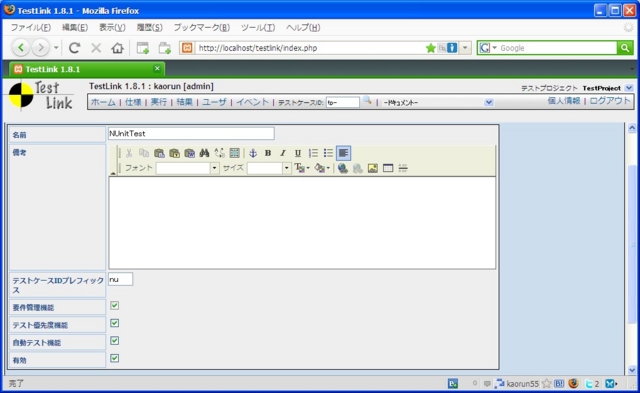
Task: Open the 履歴 menu
Action: pyautogui.click(x=149, y=28)
